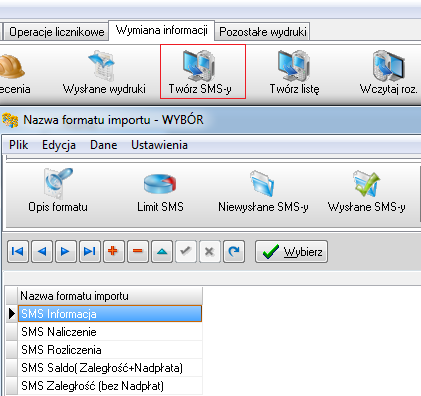Select the SMS Informacja row
The width and height of the screenshot is (421, 396).
click(110, 314)
